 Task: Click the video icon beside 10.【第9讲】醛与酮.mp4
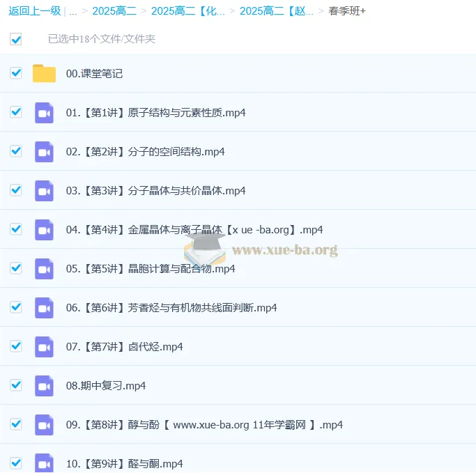pos(44,462)
